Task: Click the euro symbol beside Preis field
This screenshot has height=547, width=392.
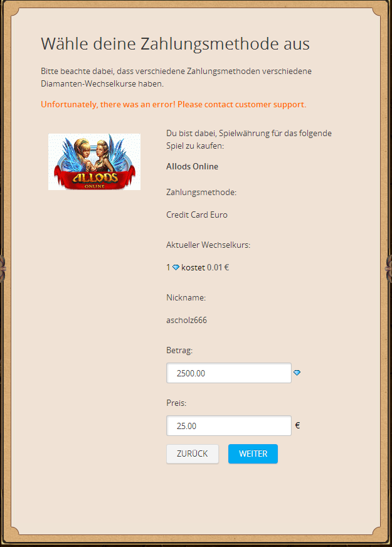Action: point(297,425)
